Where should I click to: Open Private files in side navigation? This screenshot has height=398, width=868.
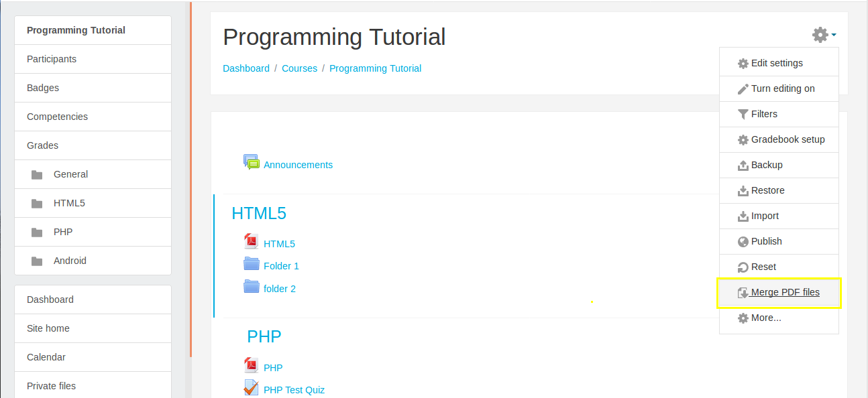(x=93, y=385)
